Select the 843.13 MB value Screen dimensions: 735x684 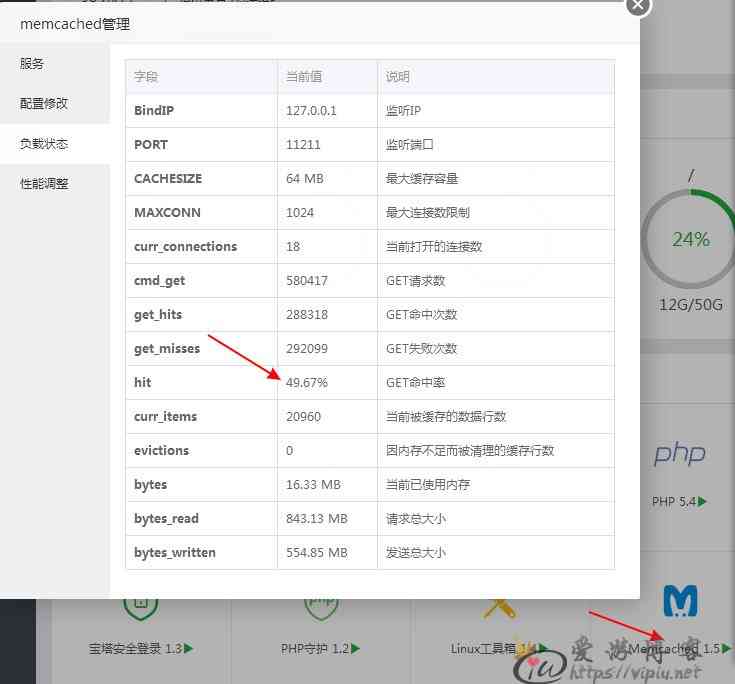click(x=317, y=519)
